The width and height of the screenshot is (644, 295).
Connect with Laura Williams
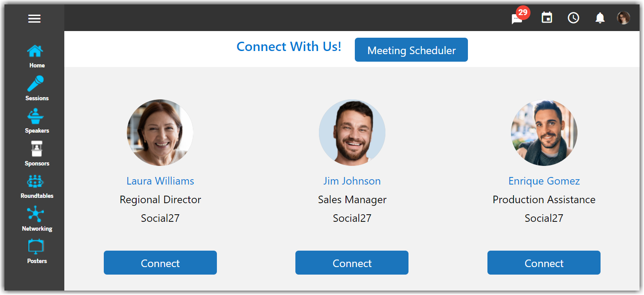(x=160, y=263)
